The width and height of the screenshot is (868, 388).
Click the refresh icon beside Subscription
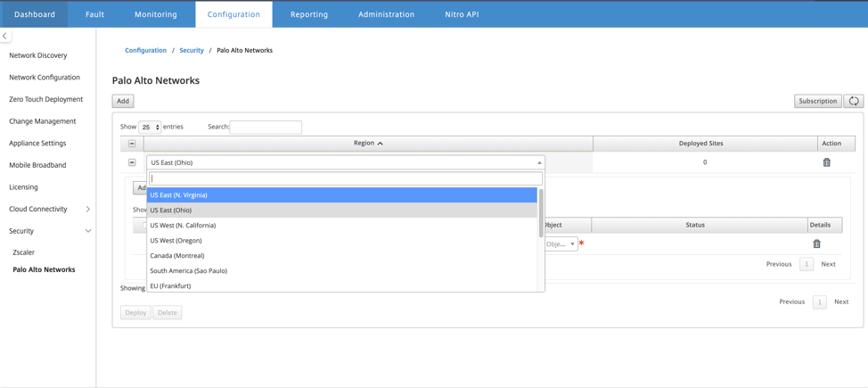click(854, 101)
